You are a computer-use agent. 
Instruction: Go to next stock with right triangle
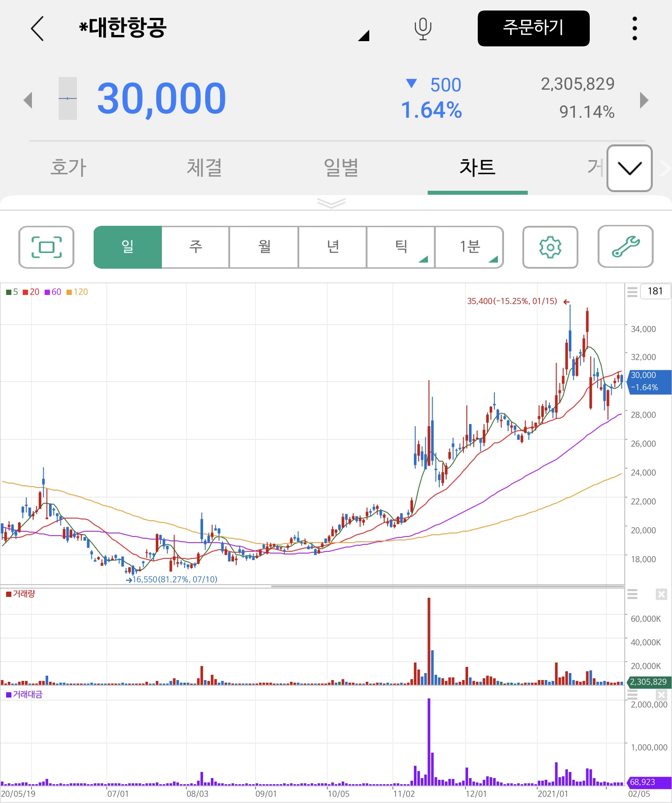[x=644, y=100]
